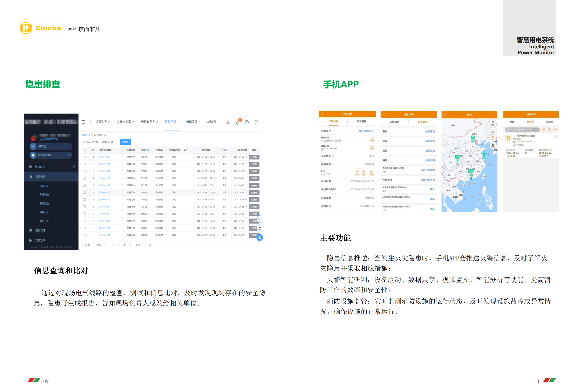Image resolution: width=583 pixels, height=392 pixels.
Task: Open notifications bell with 56 badge
Action: click(237, 122)
